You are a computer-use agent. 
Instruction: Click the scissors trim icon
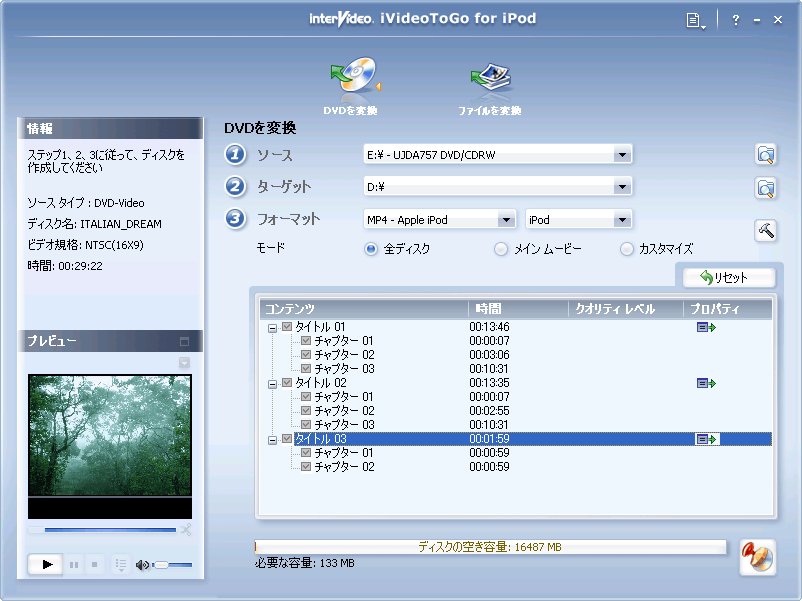pos(186,529)
